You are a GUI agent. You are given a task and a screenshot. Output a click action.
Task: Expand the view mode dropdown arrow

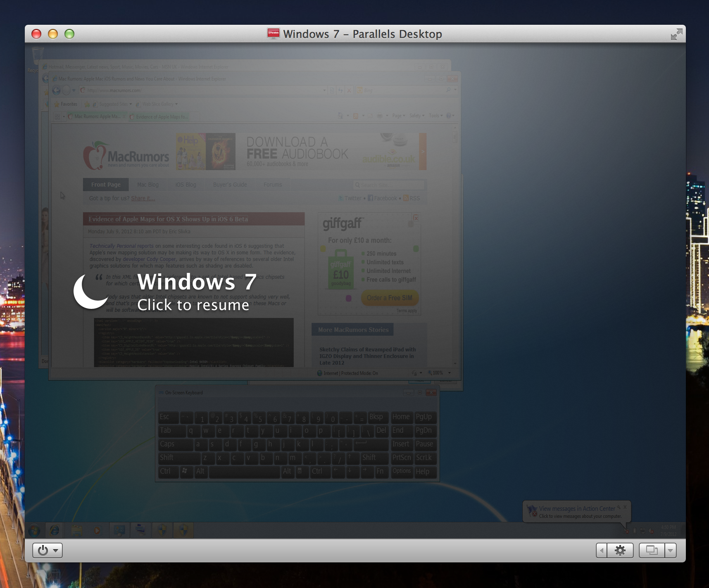coord(671,550)
